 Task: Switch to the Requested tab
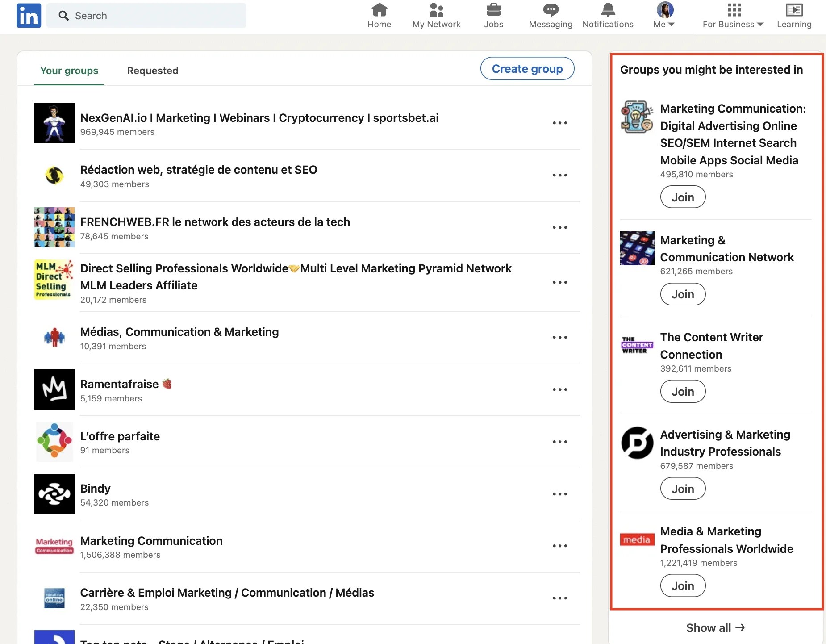click(x=153, y=71)
